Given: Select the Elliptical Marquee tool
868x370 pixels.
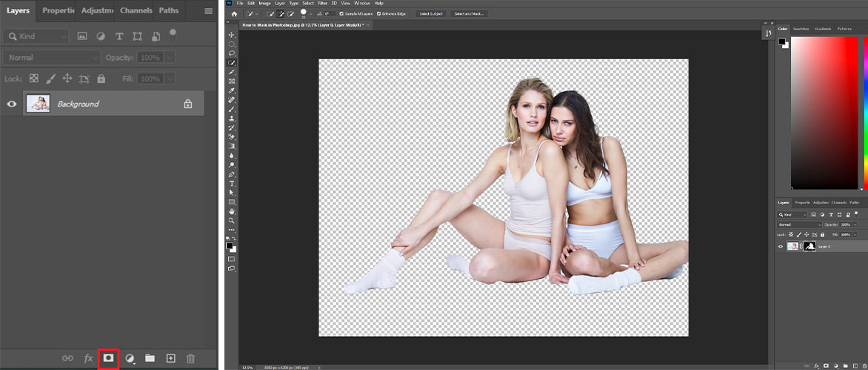Looking at the screenshot, I should [232, 44].
